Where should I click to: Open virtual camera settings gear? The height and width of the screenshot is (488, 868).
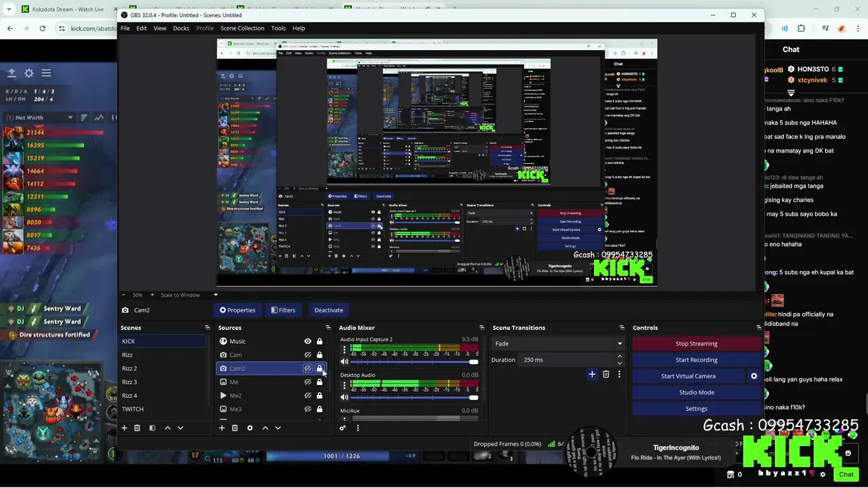click(x=753, y=376)
